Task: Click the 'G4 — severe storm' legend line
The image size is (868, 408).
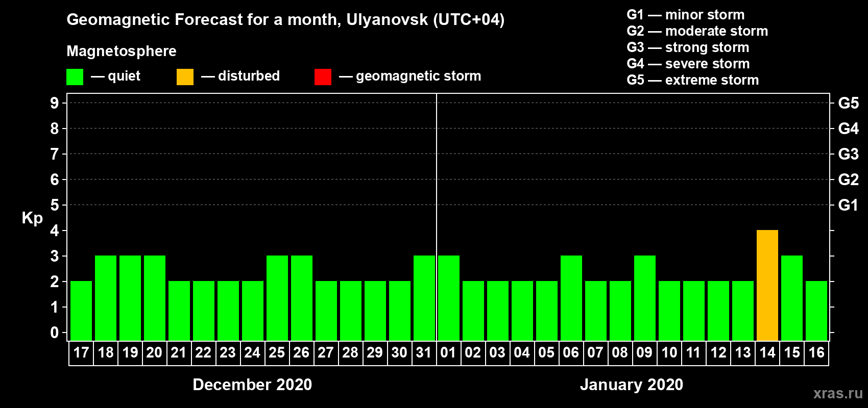Action: [x=688, y=64]
